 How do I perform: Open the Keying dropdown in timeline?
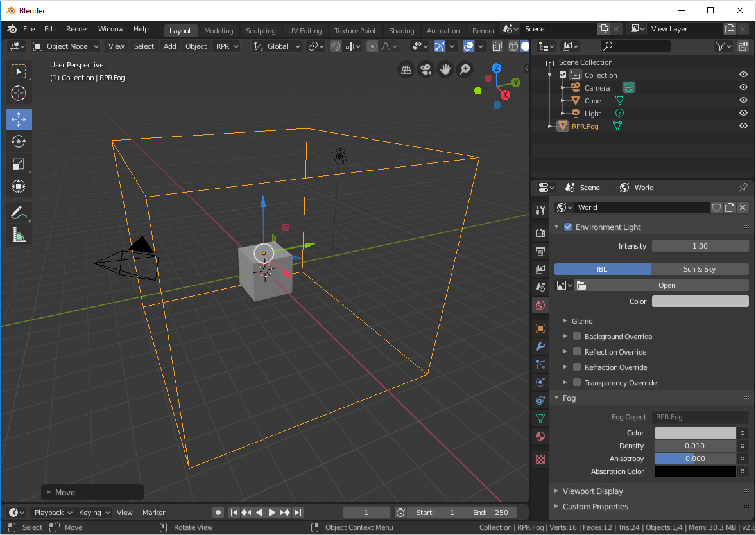point(93,513)
